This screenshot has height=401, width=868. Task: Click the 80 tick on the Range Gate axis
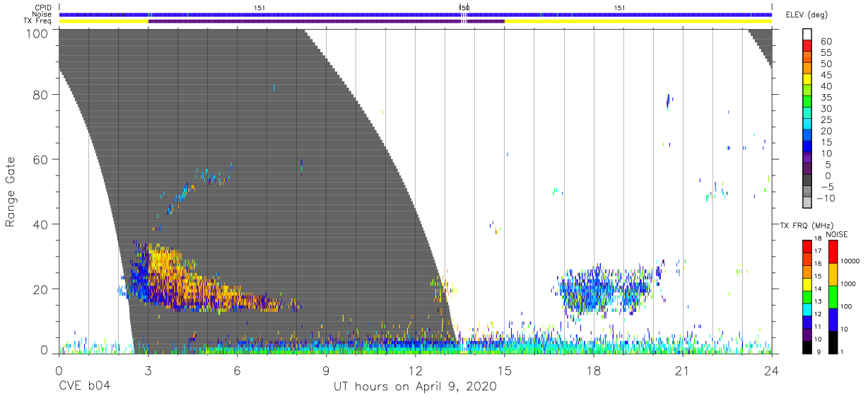coord(40,94)
